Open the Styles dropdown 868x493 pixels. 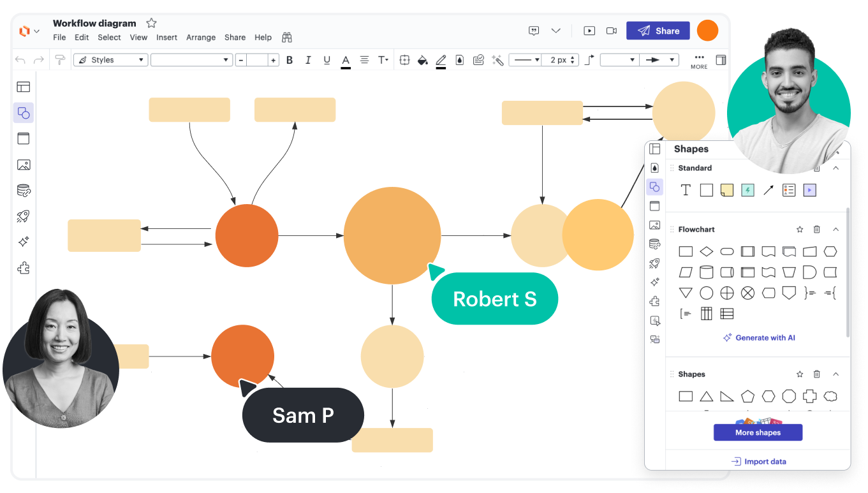tap(111, 60)
